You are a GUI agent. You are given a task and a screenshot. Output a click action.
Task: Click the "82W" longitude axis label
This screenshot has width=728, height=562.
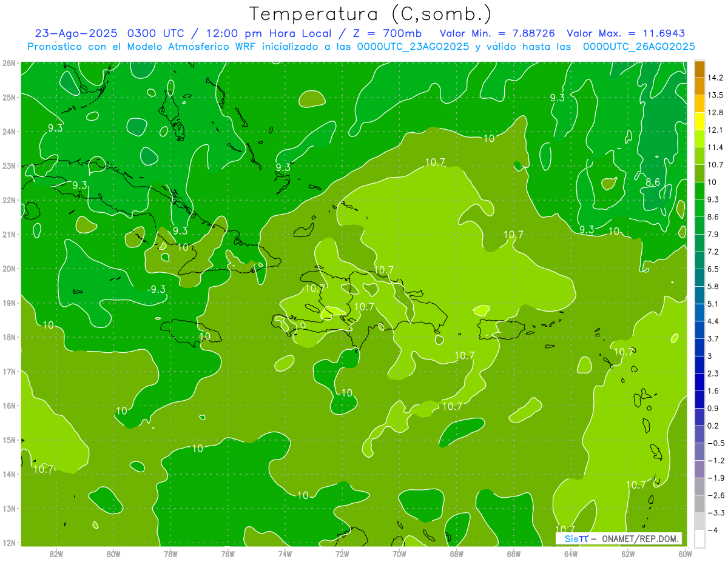tap(56, 554)
